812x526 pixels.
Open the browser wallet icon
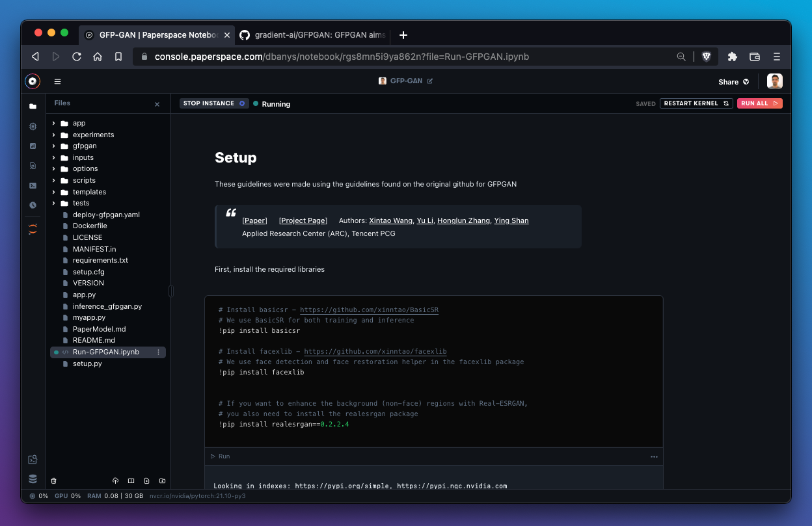[755, 57]
